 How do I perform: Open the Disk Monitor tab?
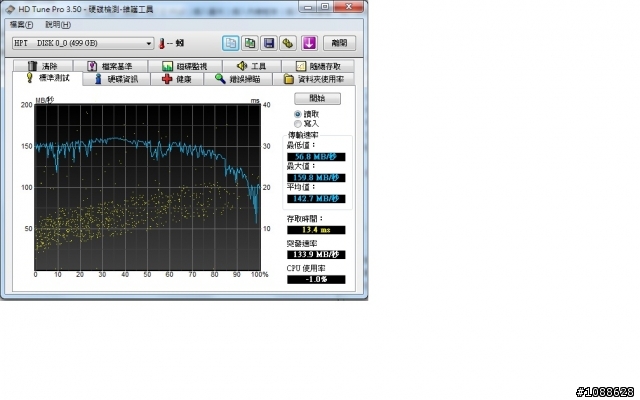[x=185, y=66]
